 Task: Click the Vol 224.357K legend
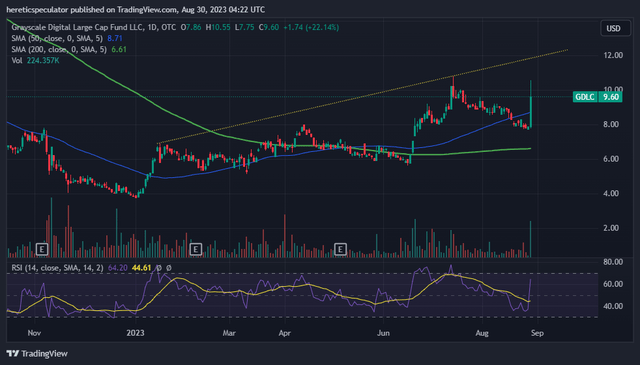[36, 60]
